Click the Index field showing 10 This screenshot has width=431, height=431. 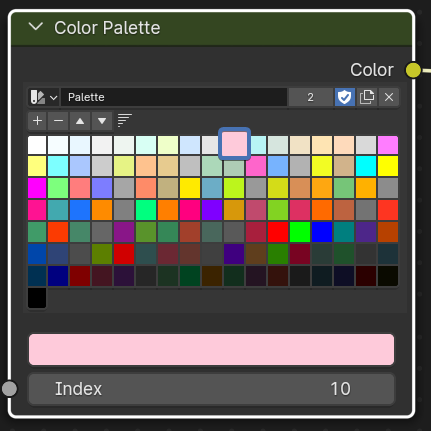point(212,389)
